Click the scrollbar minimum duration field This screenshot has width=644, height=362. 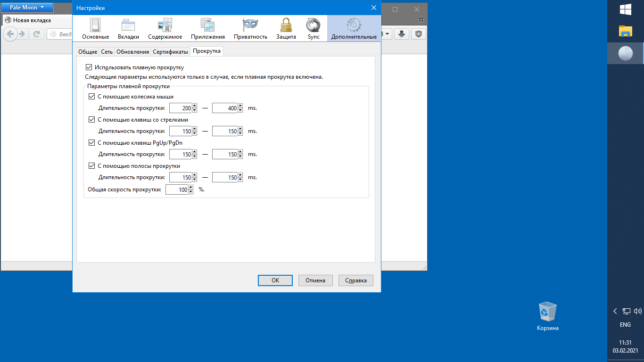(x=181, y=178)
